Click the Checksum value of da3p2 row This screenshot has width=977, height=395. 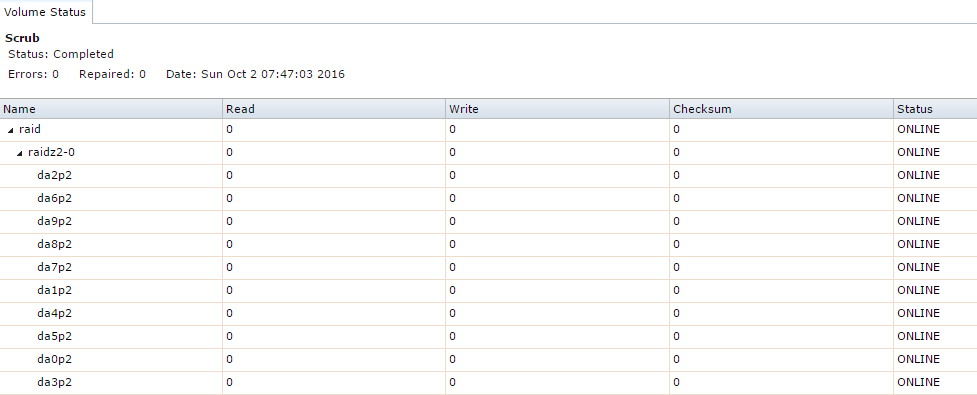click(x=677, y=383)
